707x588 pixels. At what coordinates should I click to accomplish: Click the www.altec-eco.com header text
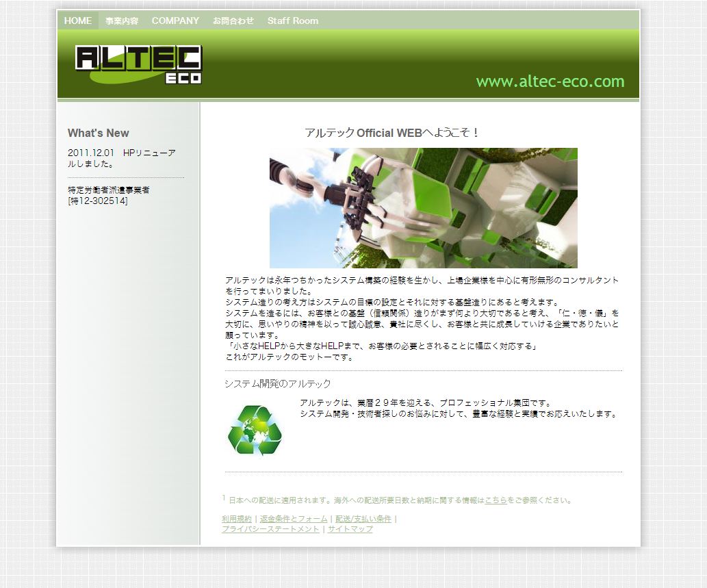point(550,81)
